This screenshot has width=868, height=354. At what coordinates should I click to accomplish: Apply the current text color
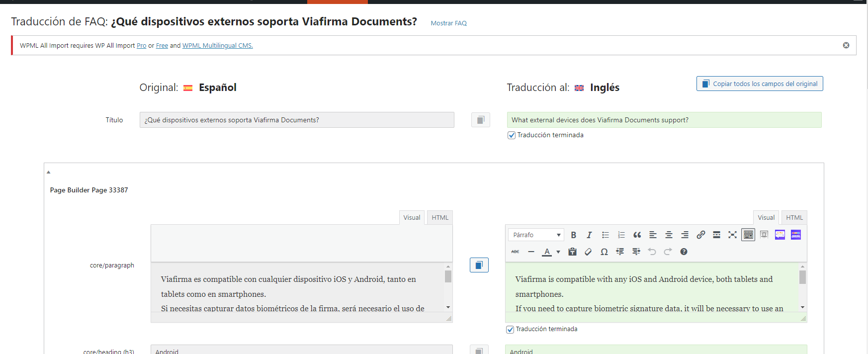pyautogui.click(x=547, y=252)
